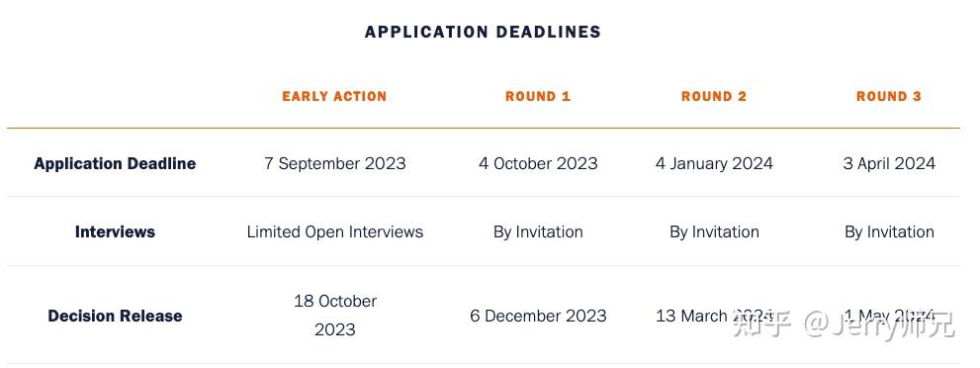The height and width of the screenshot is (368, 980).
Task: Click Round 1 By Invitation cell
Action: pyautogui.click(x=538, y=231)
